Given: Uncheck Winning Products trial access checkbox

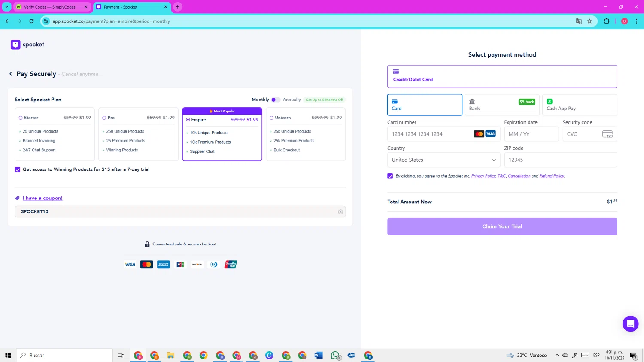Looking at the screenshot, I should click(18, 170).
